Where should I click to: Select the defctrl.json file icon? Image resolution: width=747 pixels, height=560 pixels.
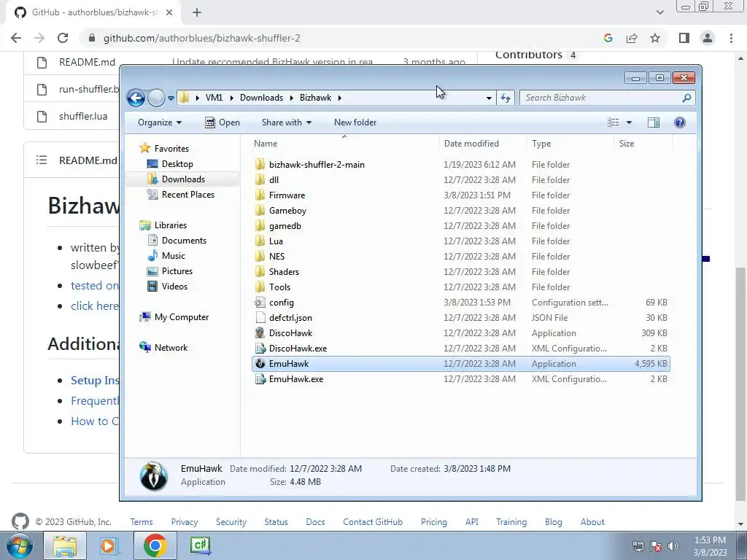[x=260, y=318]
